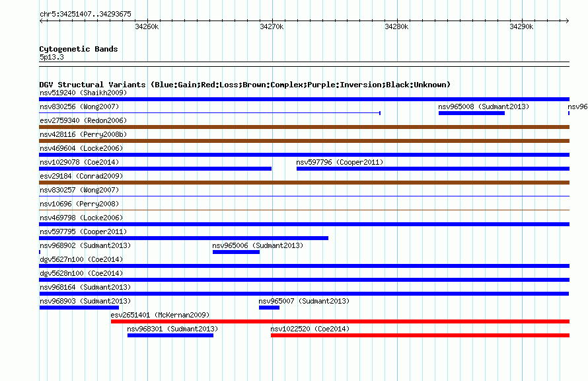Open nsv1029078 (Coe2014) label
Viewport: 588px width, 381px height.
79,162
